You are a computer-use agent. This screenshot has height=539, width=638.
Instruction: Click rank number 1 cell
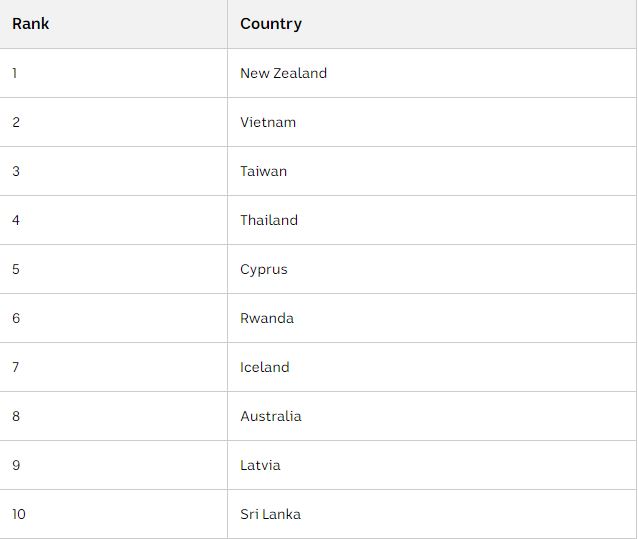114,73
